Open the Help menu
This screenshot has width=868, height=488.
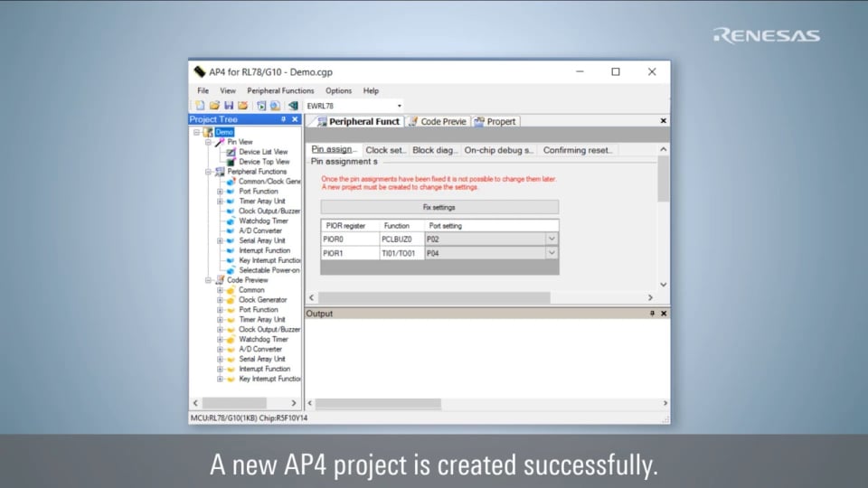[371, 90]
